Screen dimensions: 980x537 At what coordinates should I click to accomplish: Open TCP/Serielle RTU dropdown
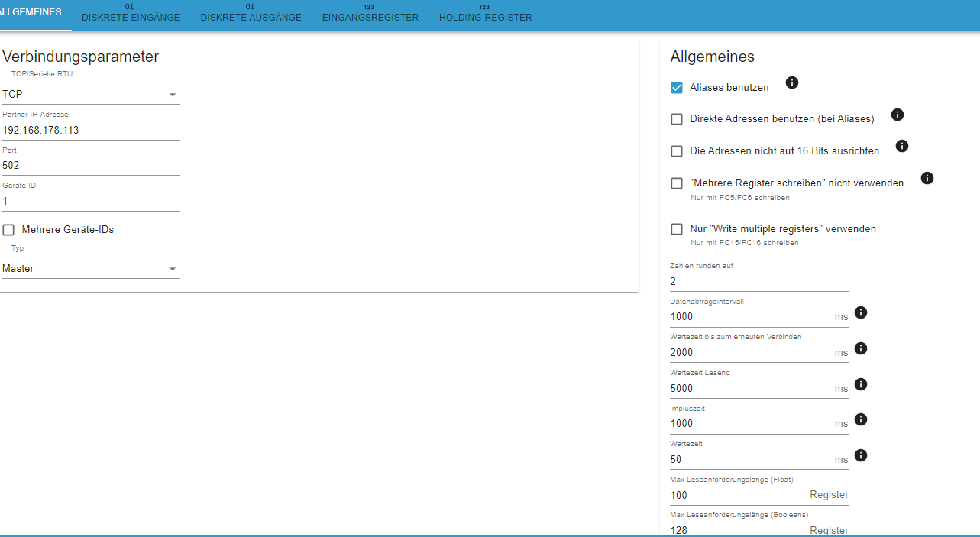tap(91, 95)
